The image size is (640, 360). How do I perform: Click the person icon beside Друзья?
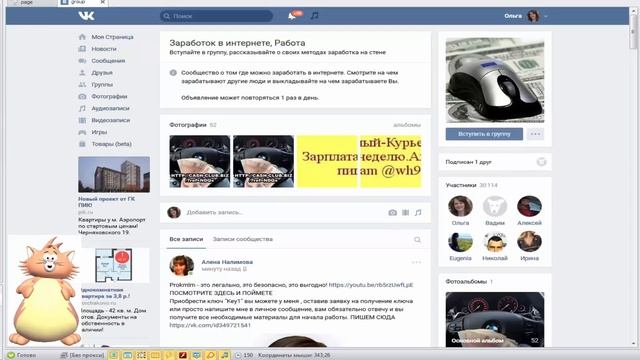[82, 72]
